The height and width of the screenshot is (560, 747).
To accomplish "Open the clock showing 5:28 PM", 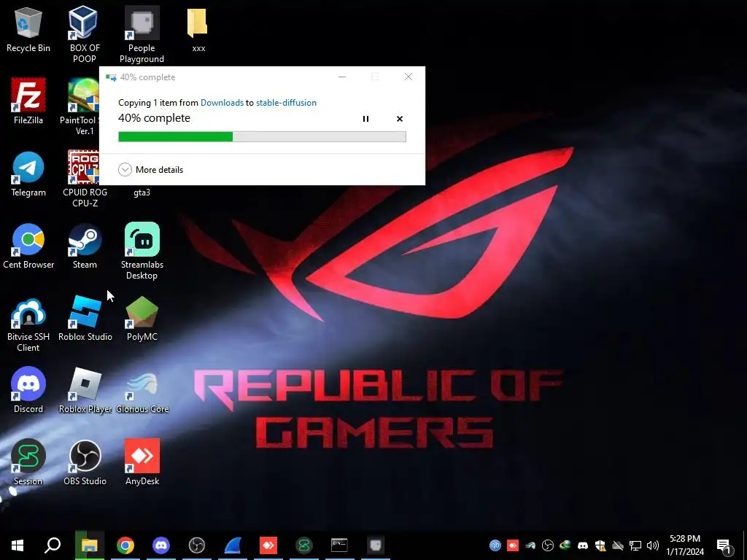I will (684, 545).
